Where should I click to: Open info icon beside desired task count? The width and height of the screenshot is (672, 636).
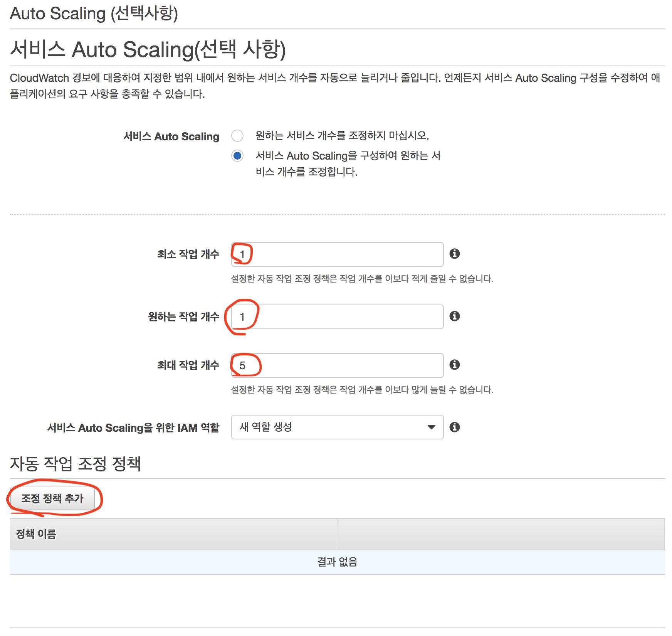pos(455,316)
